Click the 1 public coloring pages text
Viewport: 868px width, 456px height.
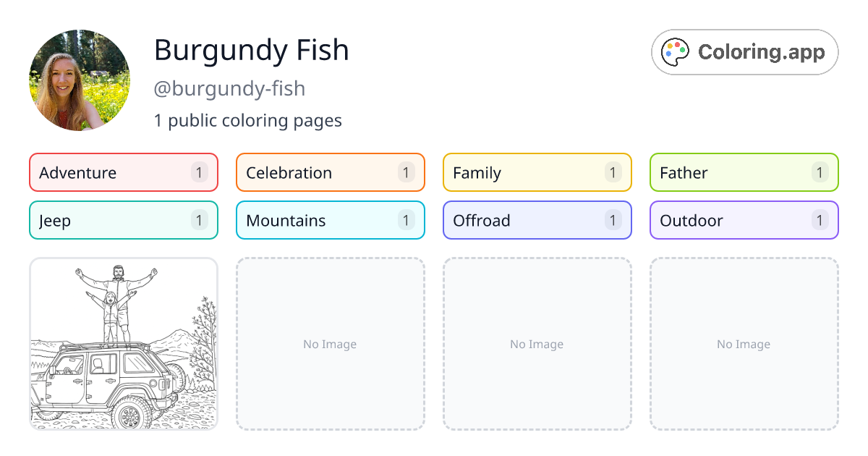pyautogui.click(x=248, y=120)
